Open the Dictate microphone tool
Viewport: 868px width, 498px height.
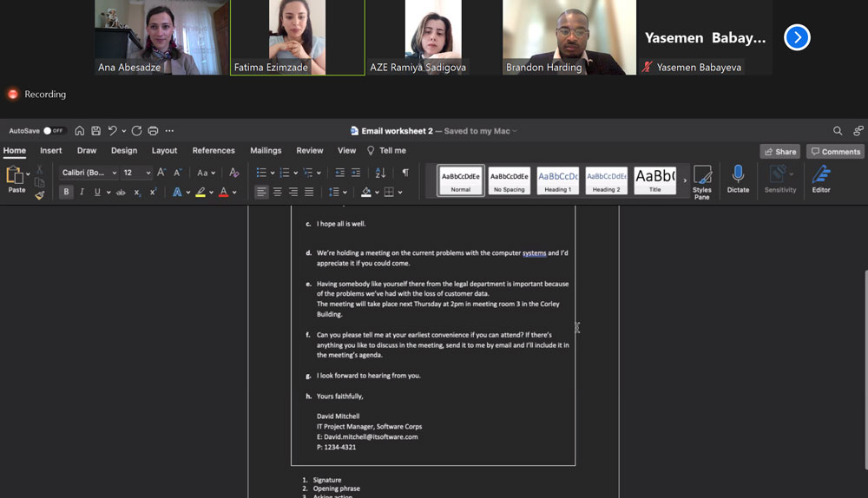[x=738, y=179]
